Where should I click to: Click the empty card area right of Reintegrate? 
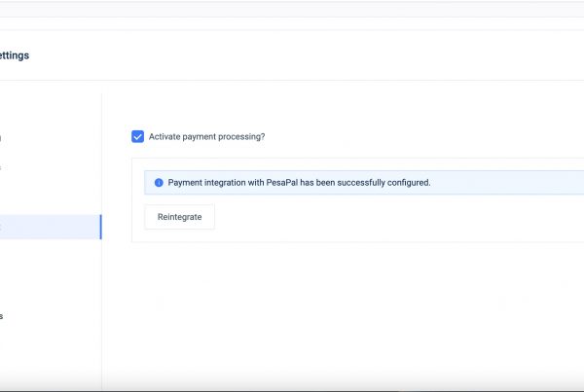(389, 217)
